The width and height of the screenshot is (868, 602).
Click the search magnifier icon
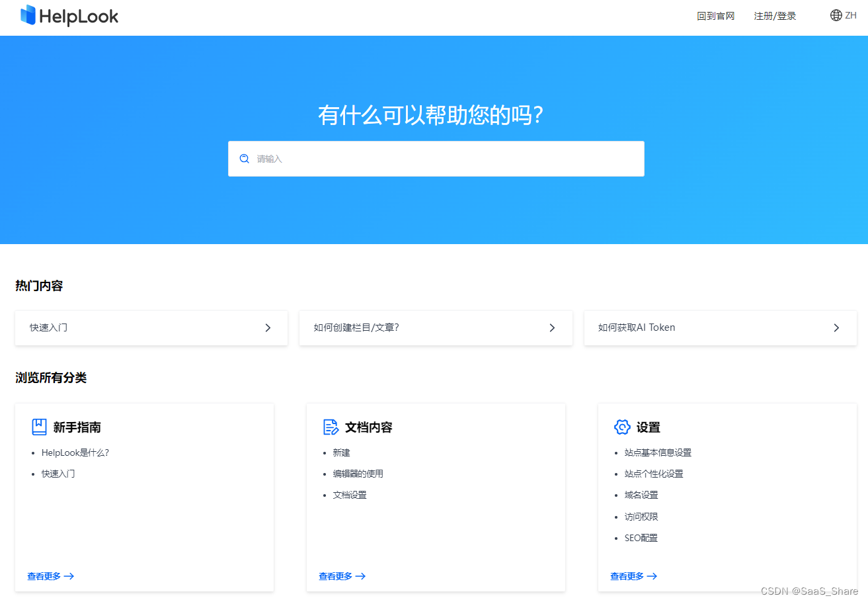[x=245, y=159]
